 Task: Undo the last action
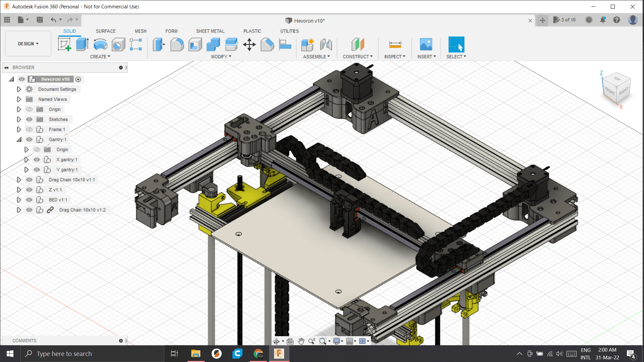(53, 20)
